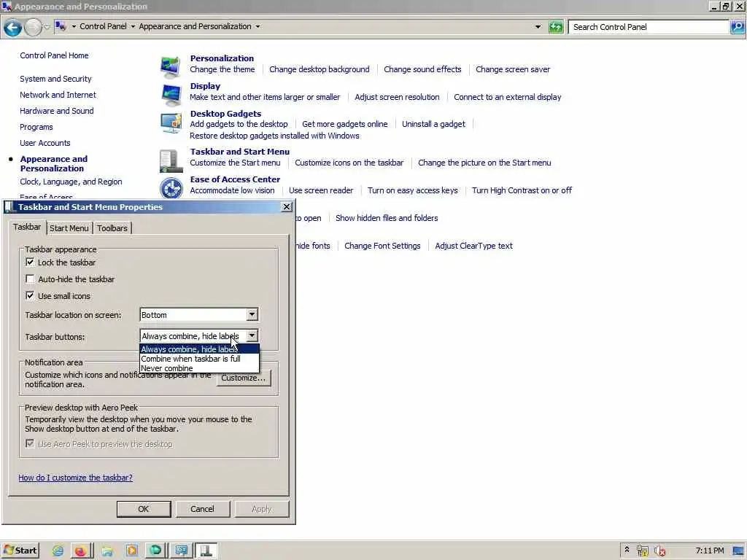The width and height of the screenshot is (747, 560).
Task: Open Control Panel Home
Action: coord(54,55)
